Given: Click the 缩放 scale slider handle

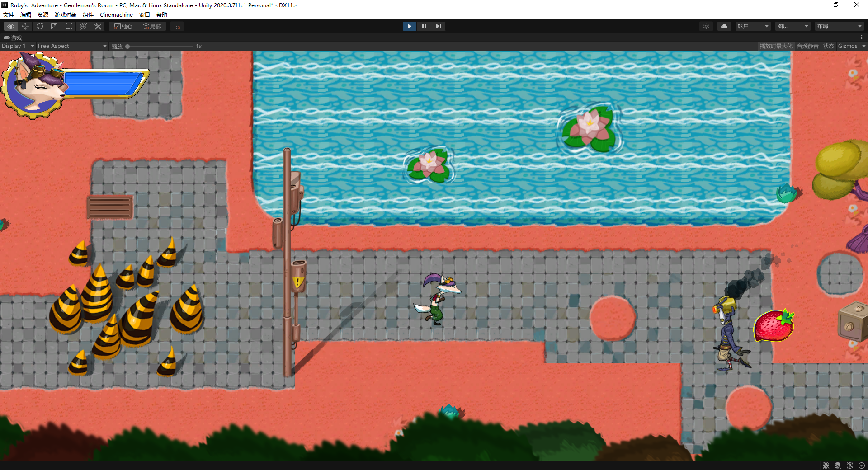Looking at the screenshot, I should pyautogui.click(x=127, y=46).
